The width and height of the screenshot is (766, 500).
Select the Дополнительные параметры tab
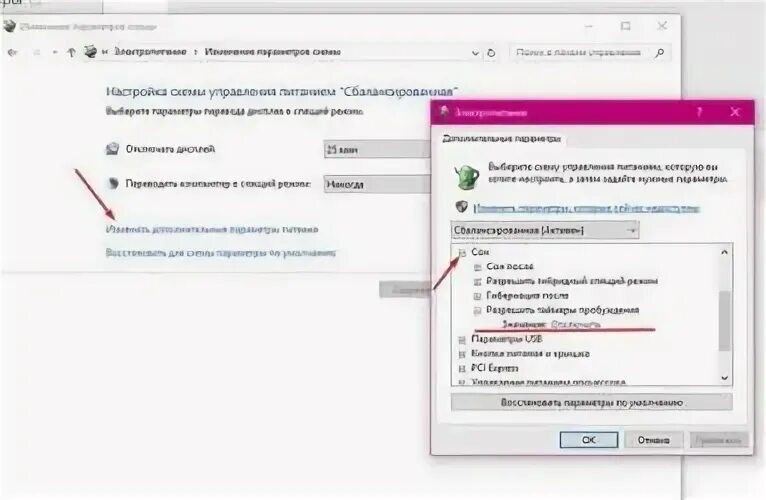pyautogui.click(x=501, y=139)
